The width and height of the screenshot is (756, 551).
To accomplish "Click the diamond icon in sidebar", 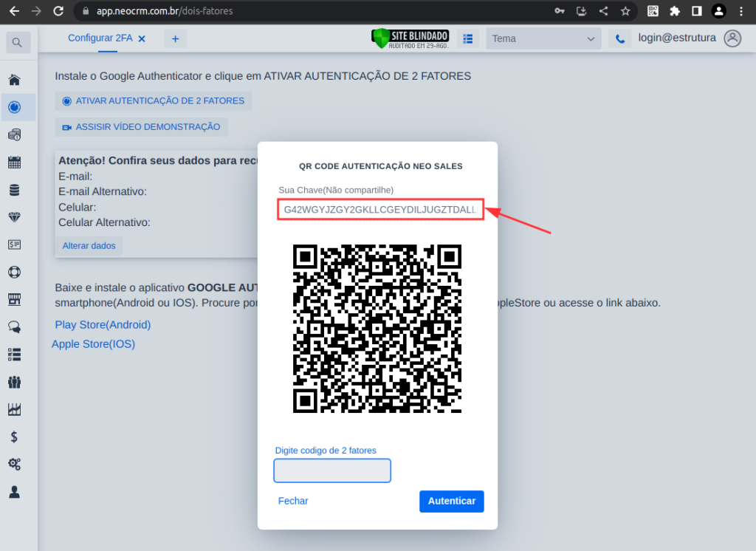I will (14, 217).
